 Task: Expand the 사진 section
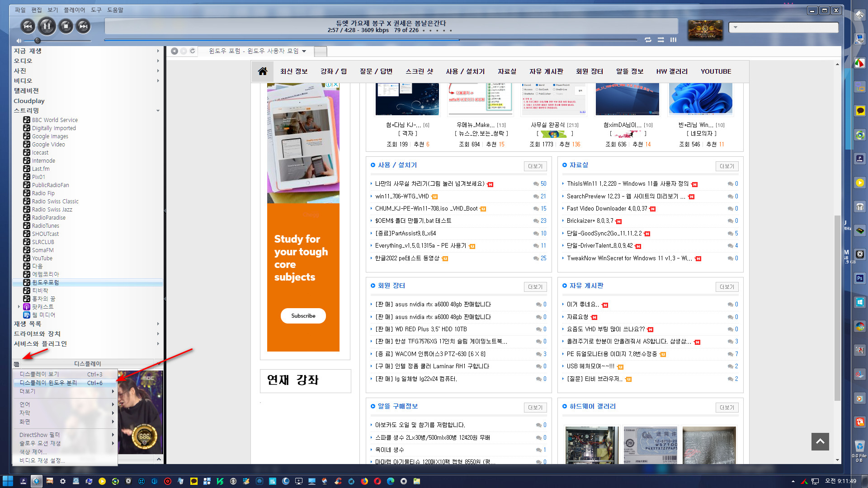click(x=158, y=71)
